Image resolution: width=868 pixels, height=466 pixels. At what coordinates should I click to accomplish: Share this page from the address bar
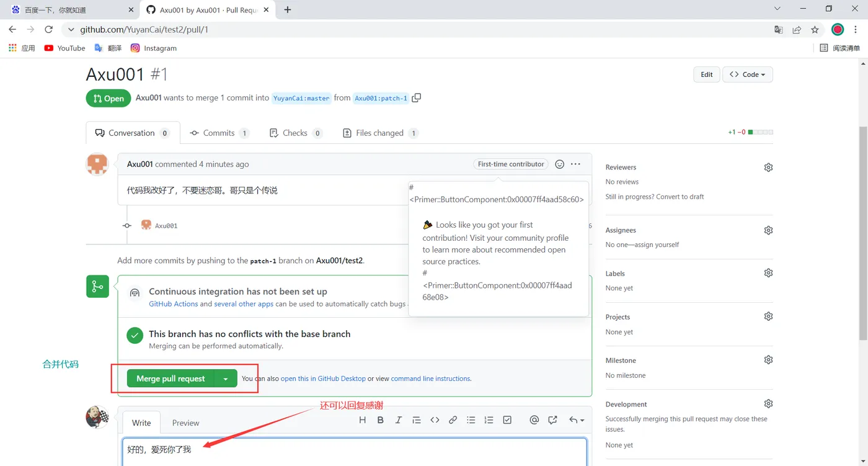[x=797, y=29]
